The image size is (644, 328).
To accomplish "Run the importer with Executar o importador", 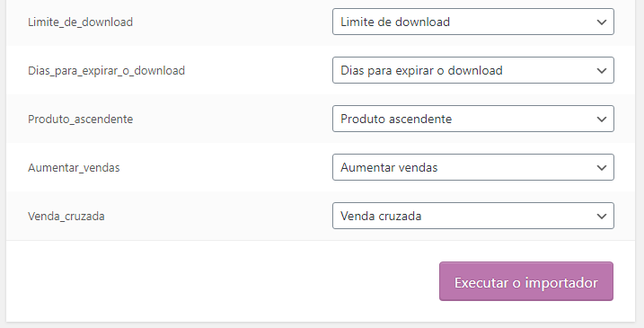I will (526, 281).
